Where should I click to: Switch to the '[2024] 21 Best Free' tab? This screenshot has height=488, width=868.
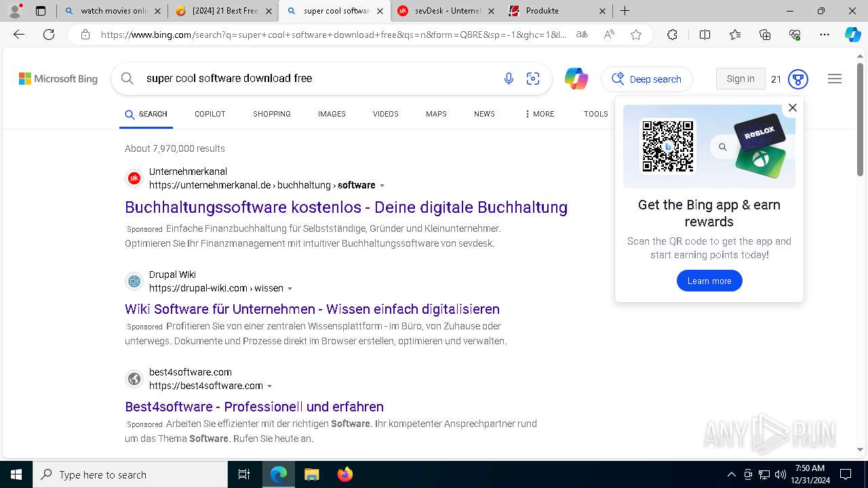point(223,11)
